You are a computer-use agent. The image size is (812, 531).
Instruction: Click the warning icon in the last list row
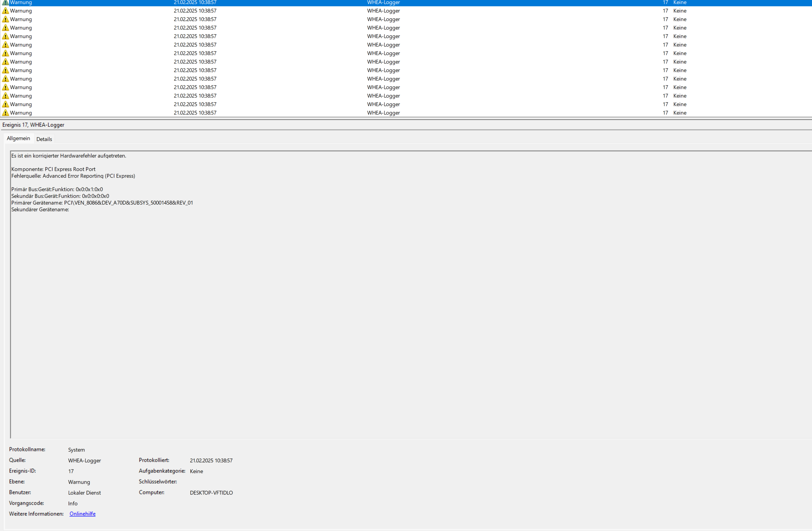(5, 112)
